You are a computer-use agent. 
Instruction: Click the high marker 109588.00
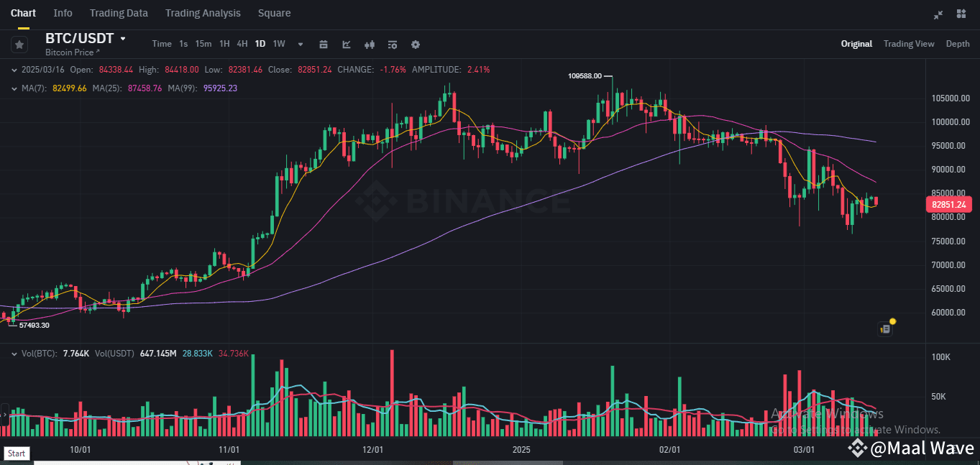tap(584, 75)
